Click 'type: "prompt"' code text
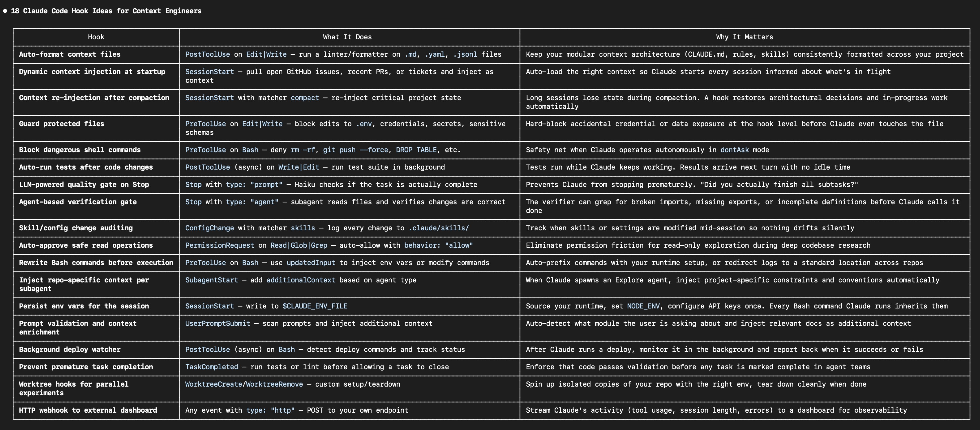The width and height of the screenshot is (980, 430). (254, 185)
